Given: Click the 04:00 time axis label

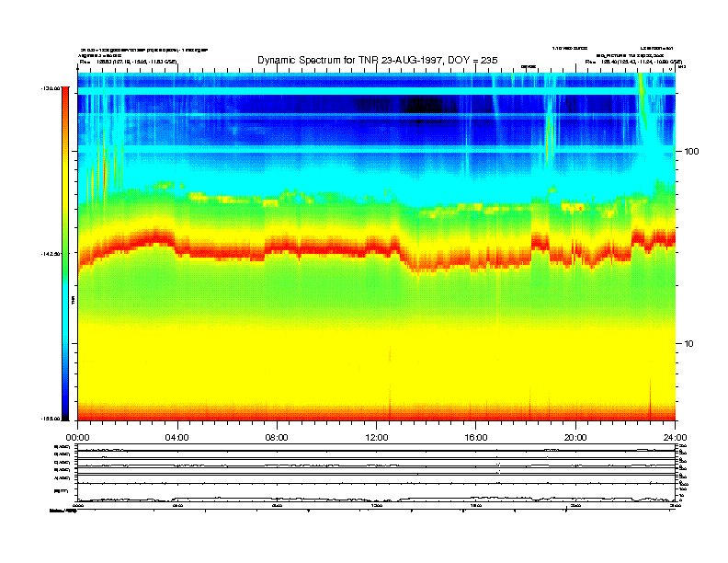Looking at the screenshot, I should pyautogui.click(x=176, y=438).
